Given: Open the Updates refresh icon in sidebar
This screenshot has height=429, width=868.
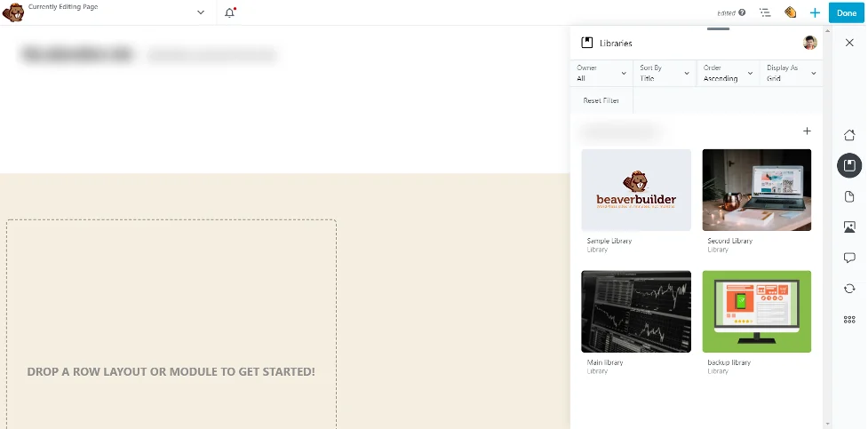Looking at the screenshot, I should point(849,289).
